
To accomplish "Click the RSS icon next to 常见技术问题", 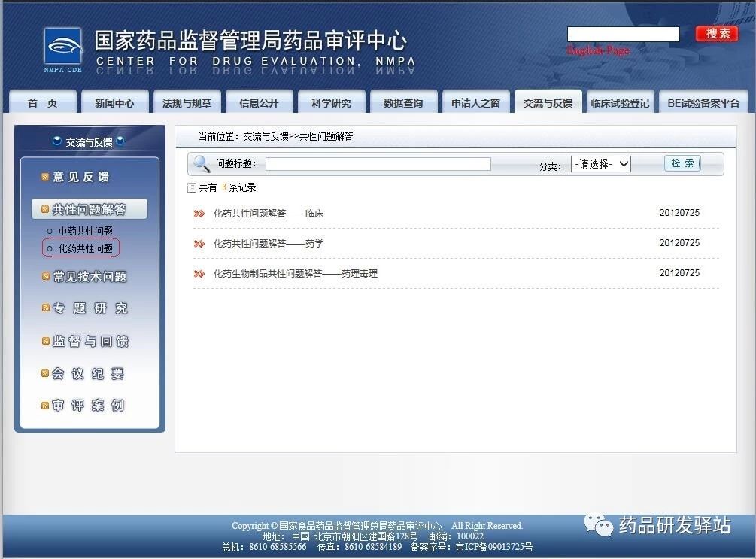I will pos(45,276).
